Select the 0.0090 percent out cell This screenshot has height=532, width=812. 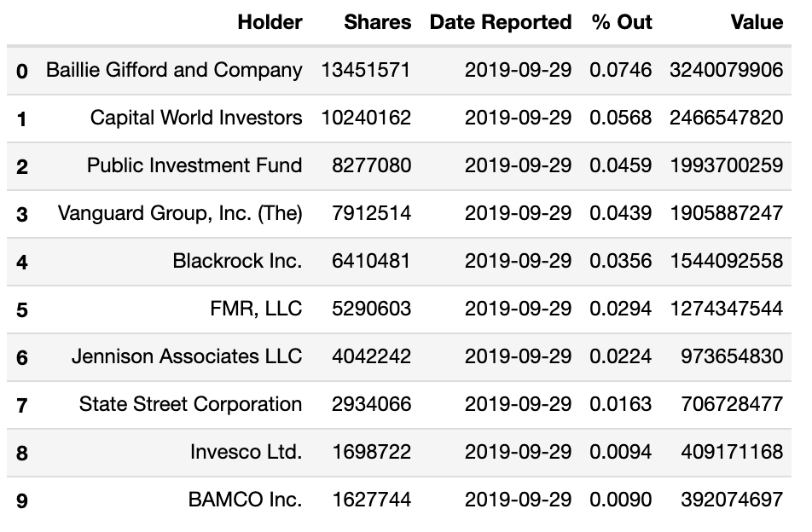tap(620, 500)
